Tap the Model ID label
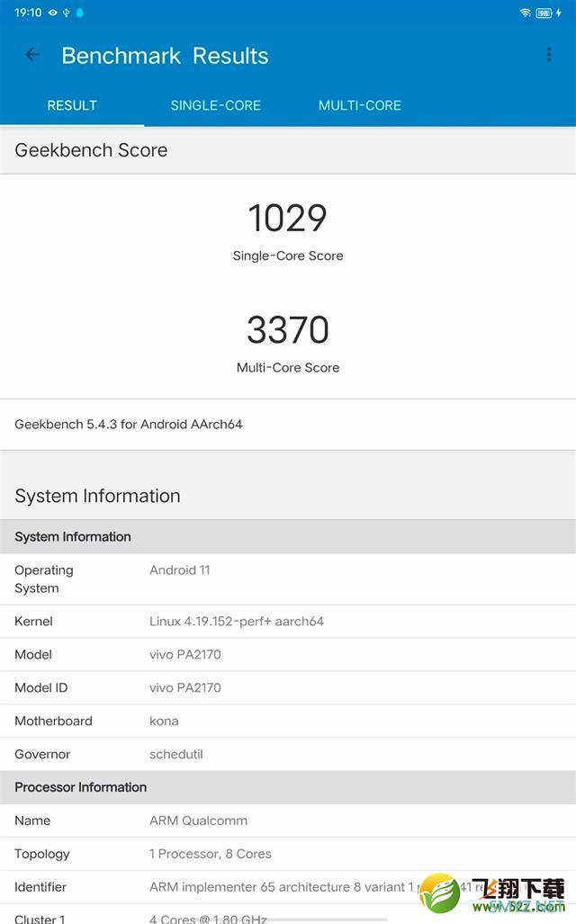This screenshot has height=924, width=576. (41, 687)
